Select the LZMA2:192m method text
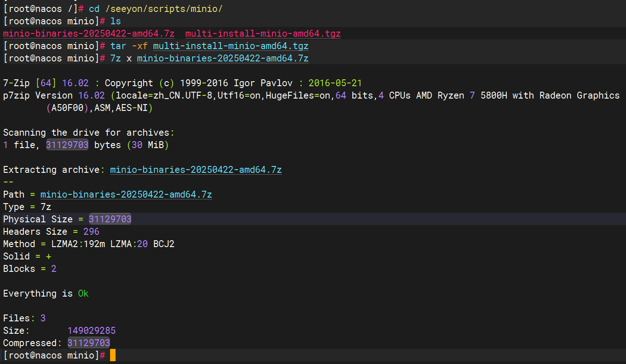The height and width of the screenshot is (364, 626). [x=78, y=244]
